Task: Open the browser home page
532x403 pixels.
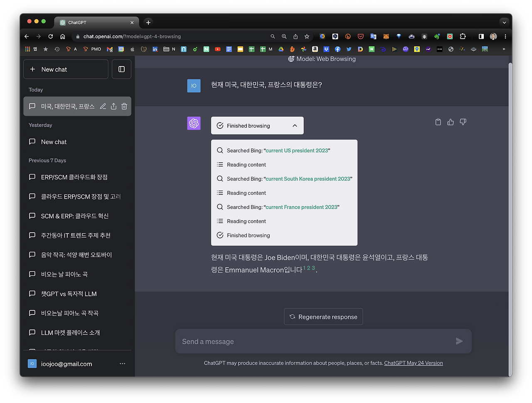Action: 63,37
